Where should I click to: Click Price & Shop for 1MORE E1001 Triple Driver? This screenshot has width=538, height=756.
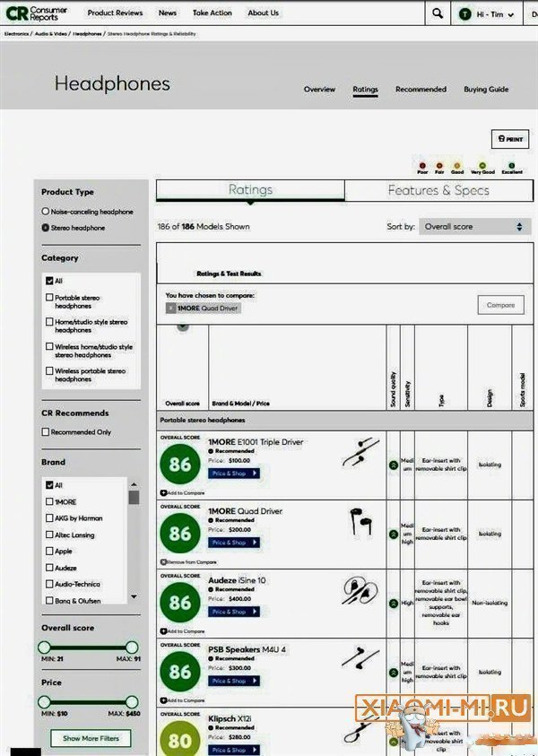point(234,474)
